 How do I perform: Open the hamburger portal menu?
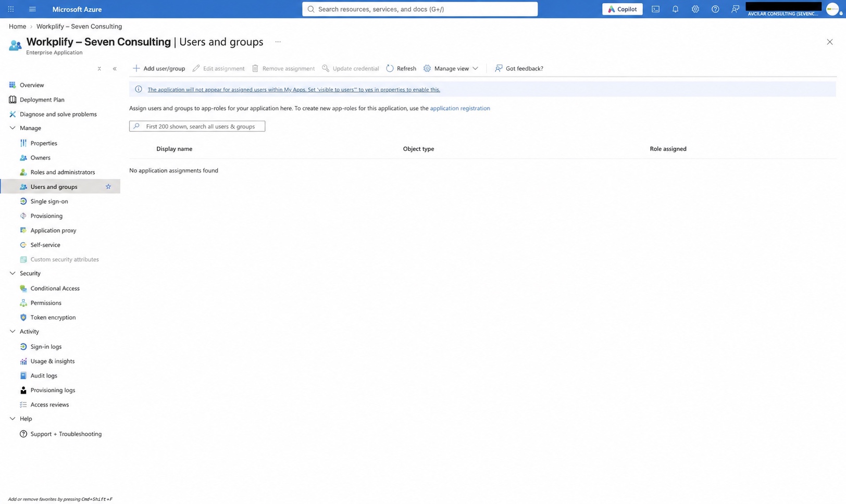pyautogui.click(x=32, y=9)
